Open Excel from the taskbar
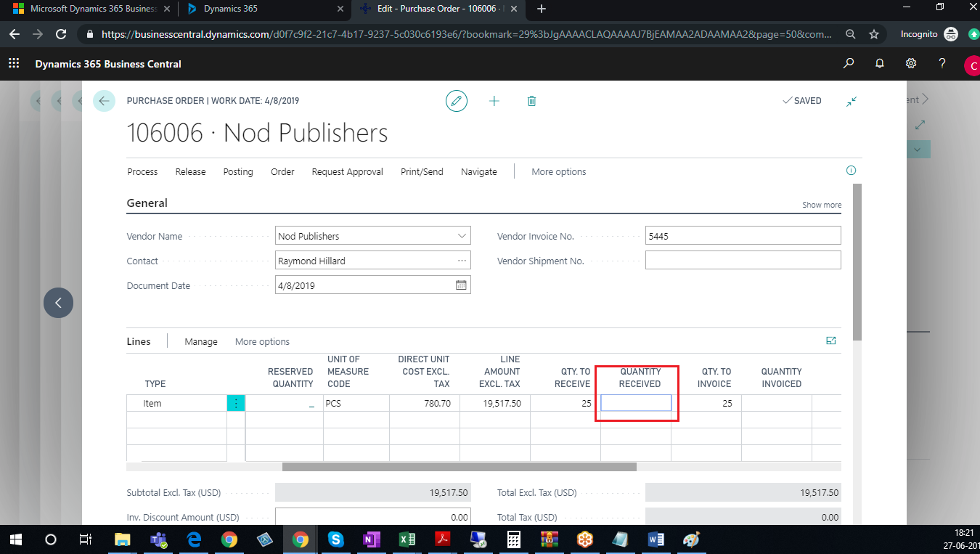This screenshot has height=554, width=980. (407, 539)
